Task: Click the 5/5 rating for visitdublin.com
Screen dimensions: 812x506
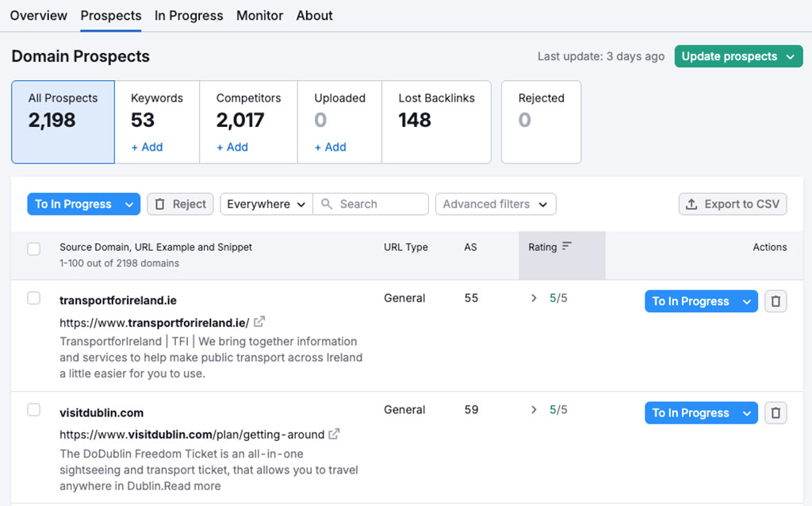Action: tap(558, 410)
